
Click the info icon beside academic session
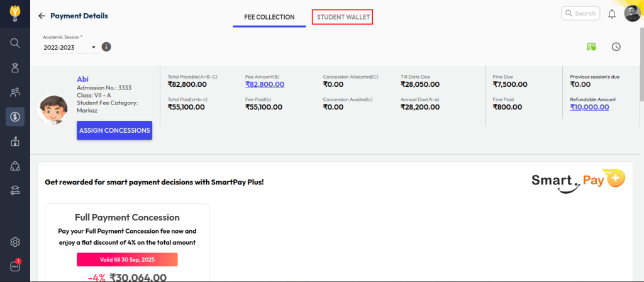point(107,47)
